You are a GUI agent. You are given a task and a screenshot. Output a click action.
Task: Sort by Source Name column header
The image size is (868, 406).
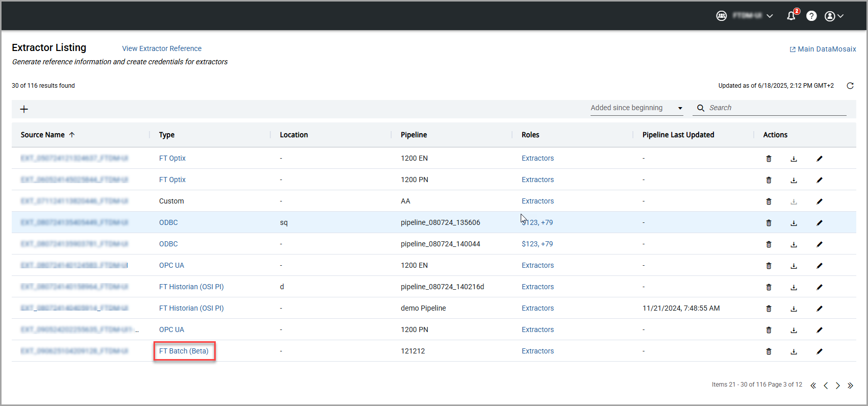click(x=43, y=135)
